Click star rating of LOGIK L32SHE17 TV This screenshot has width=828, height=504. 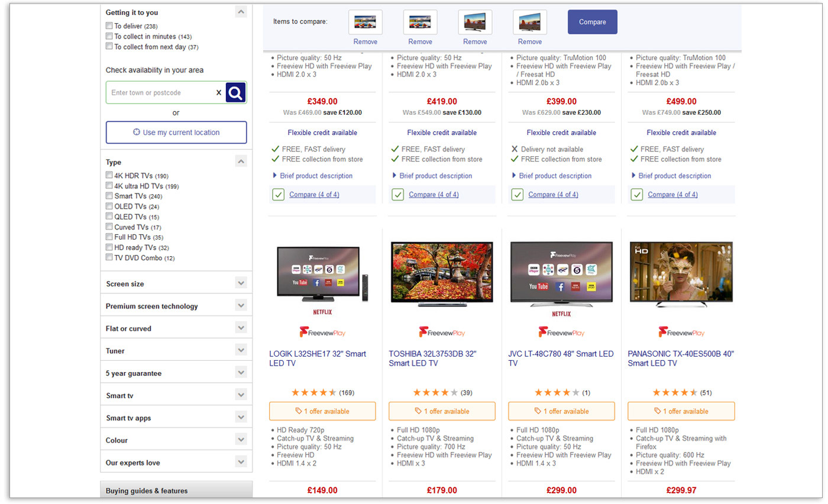coord(314,393)
